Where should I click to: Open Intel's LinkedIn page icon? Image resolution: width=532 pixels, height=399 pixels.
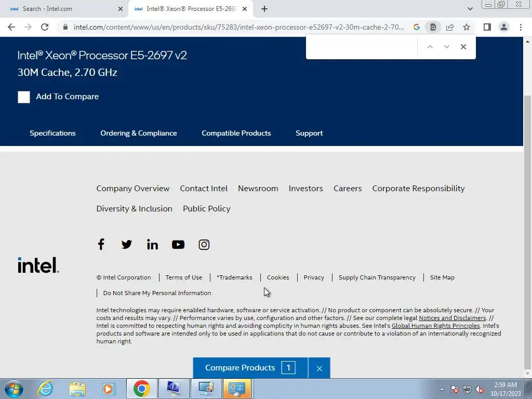[152, 244]
